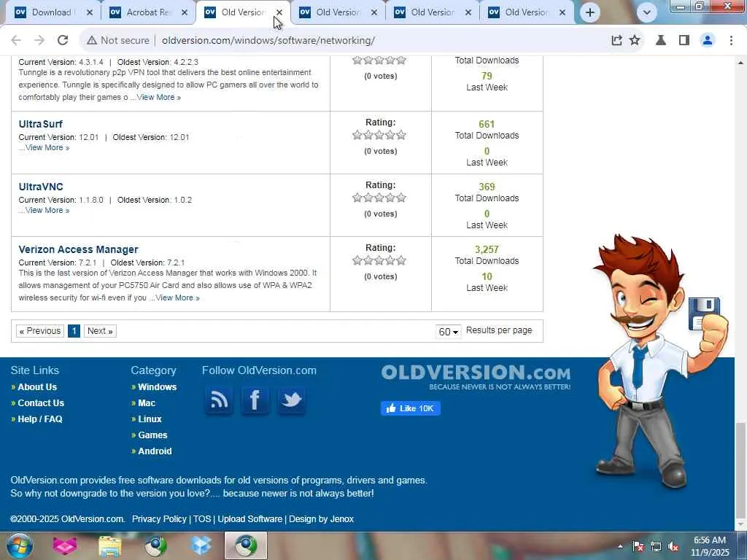This screenshot has width=747, height=560.
Task: Open File Explorer from the taskbar
Action: click(110, 545)
